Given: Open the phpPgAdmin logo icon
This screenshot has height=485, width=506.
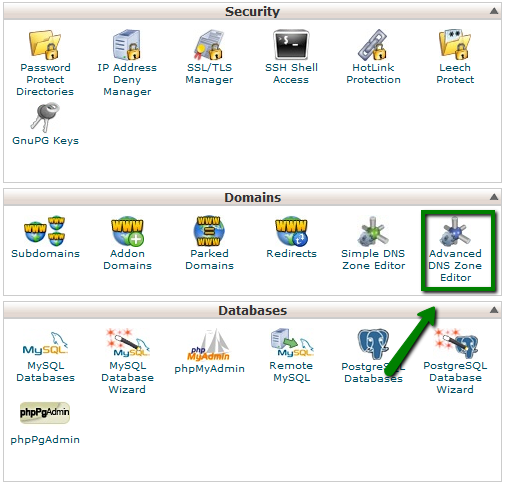Looking at the screenshot, I should click(45, 413).
